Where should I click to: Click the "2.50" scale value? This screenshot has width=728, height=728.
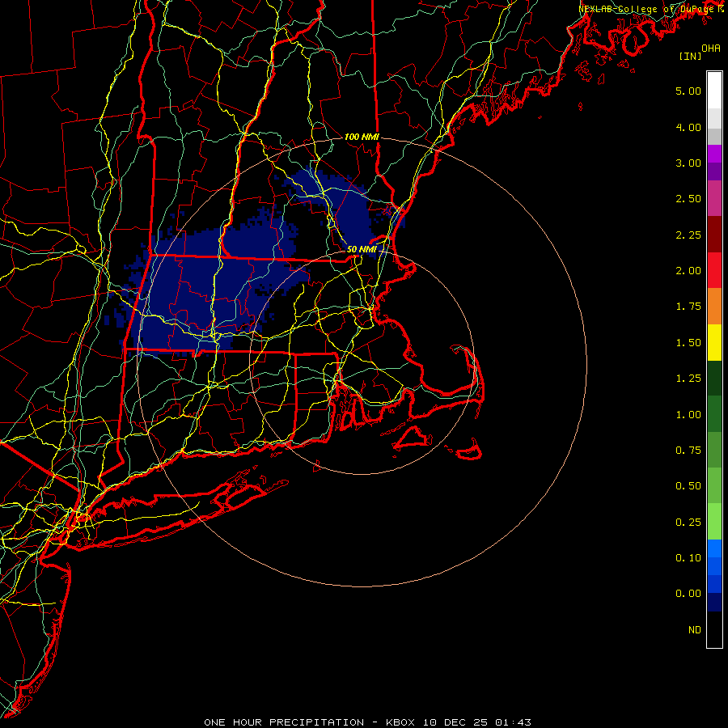[688, 199]
